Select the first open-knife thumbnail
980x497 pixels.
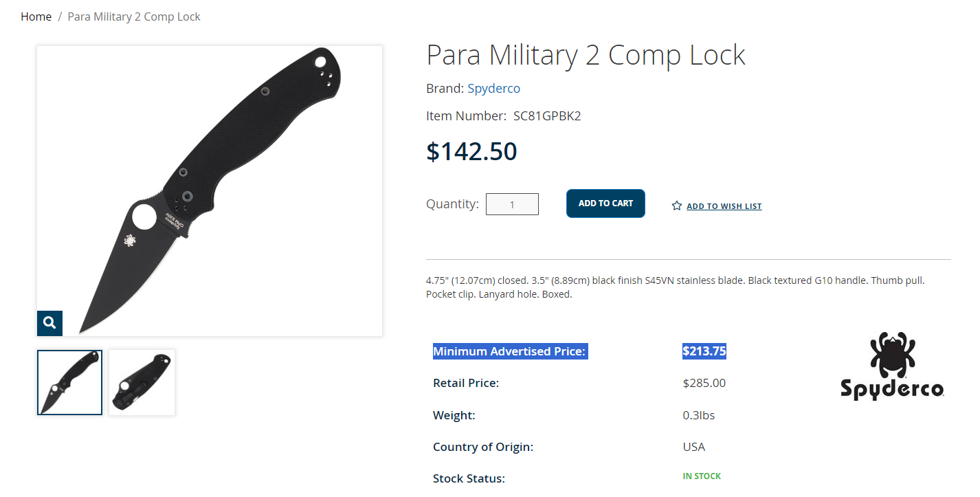coord(69,382)
